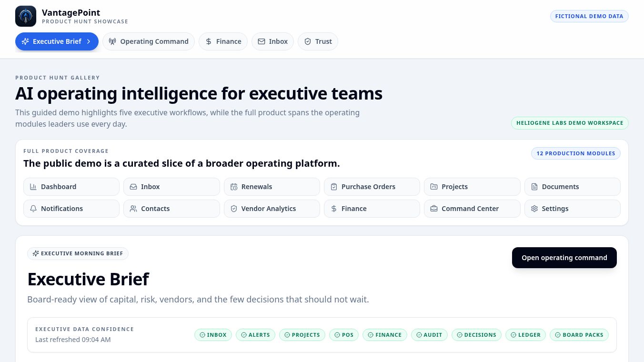Click the BOARD PACKS status badge
This screenshot has height=362, width=644.
coord(579,335)
